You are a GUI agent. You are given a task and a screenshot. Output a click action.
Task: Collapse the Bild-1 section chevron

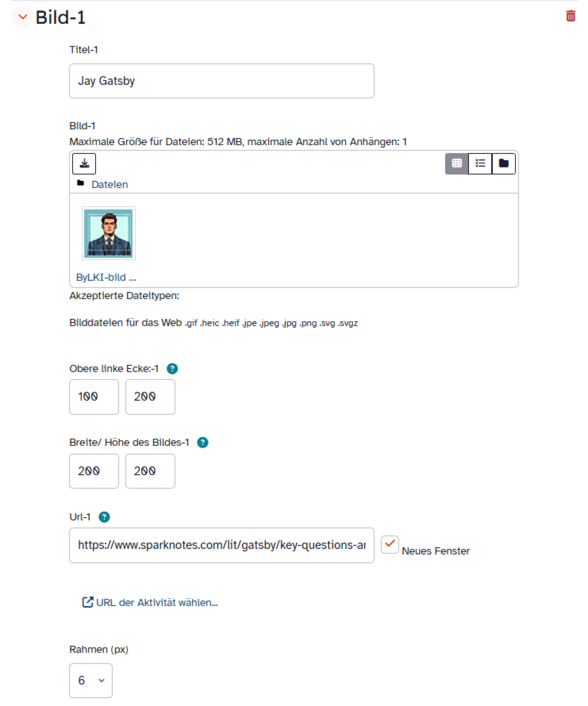pos(23,17)
